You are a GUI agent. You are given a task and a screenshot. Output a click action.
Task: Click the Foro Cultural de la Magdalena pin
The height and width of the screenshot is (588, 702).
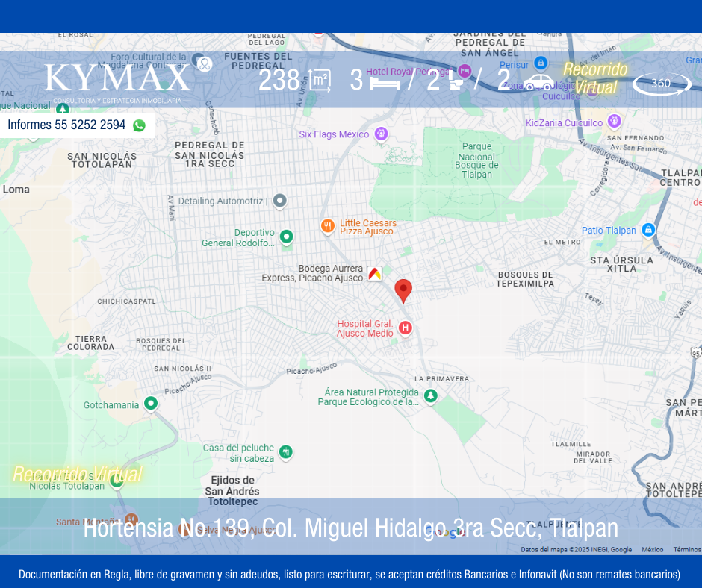click(x=198, y=59)
